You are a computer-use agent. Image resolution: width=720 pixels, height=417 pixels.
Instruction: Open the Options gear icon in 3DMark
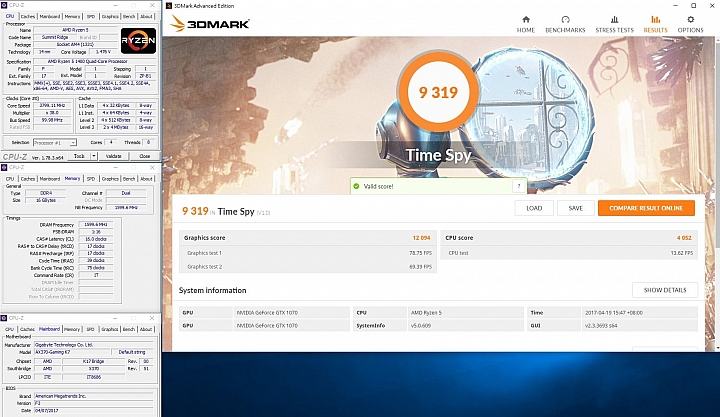[x=690, y=19]
